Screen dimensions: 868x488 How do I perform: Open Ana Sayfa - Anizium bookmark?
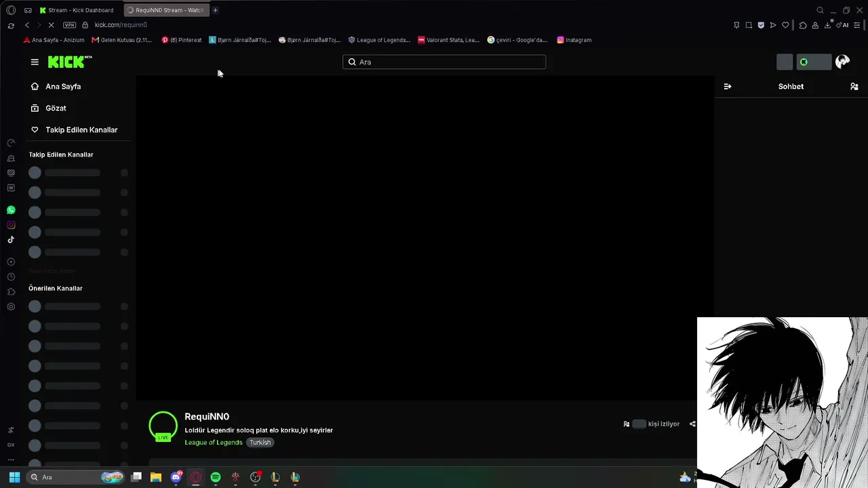54,40
